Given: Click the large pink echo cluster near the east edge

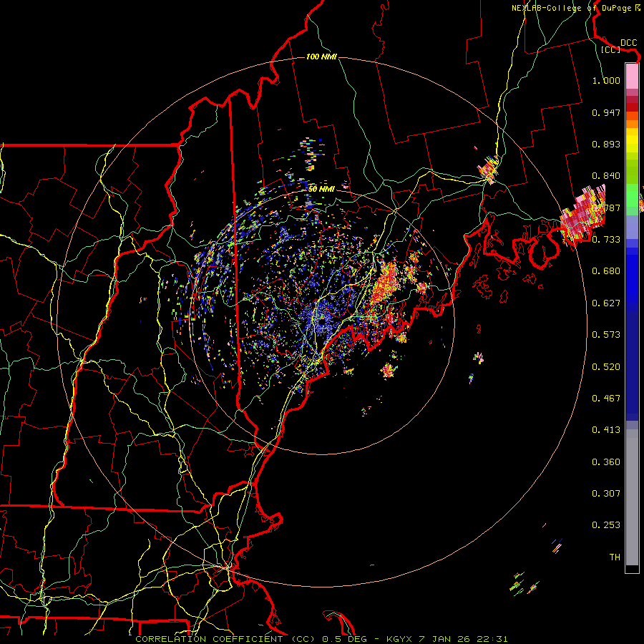Looking at the screenshot, I should (x=582, y=213).
